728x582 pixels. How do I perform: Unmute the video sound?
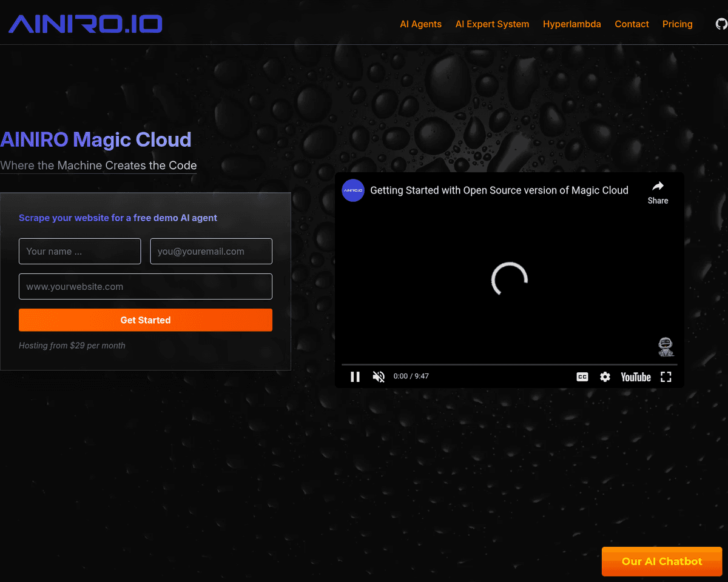pos(379,376)
